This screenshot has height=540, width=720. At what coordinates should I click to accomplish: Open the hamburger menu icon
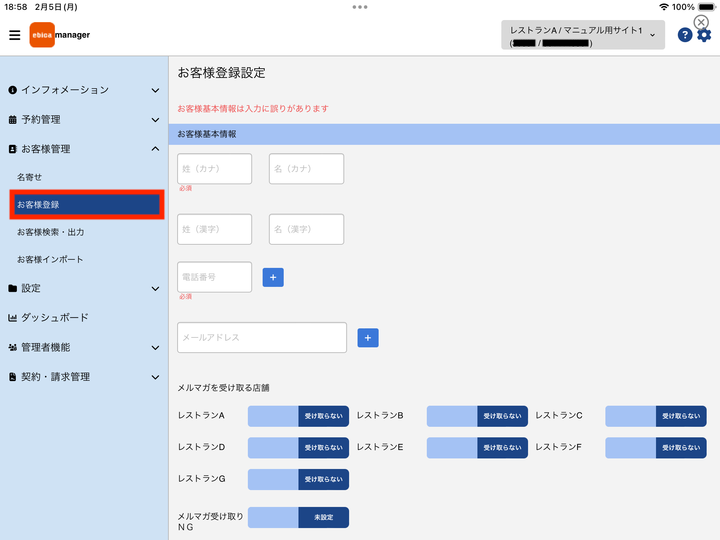coord(15,35)
